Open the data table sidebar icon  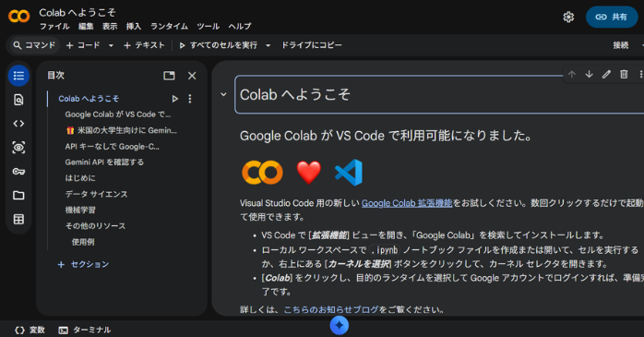tap(18, 219)
